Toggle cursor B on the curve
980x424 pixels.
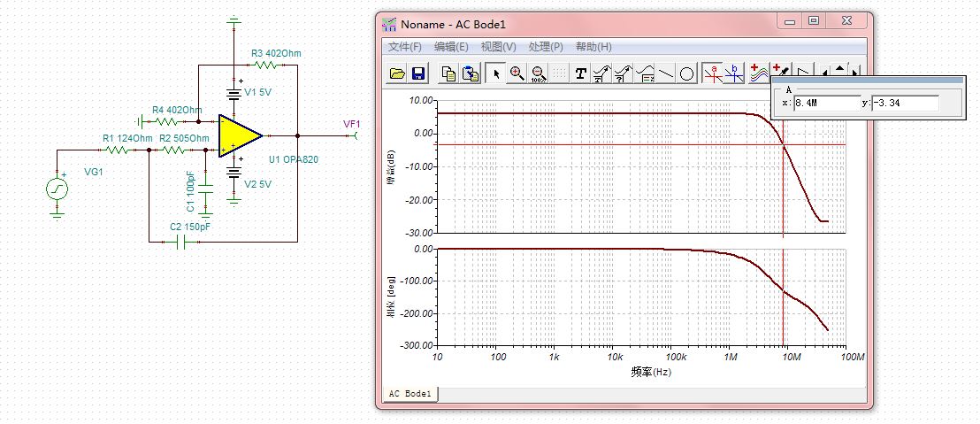[x=734, y=73]
